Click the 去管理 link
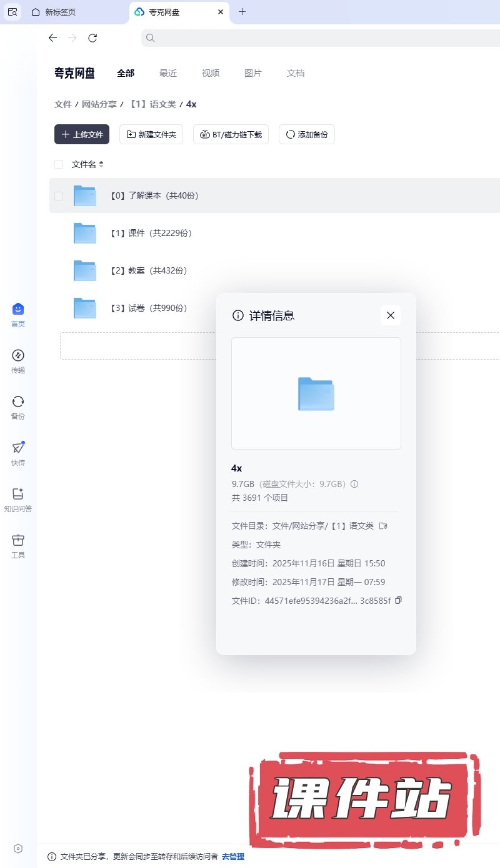 [x=233, y=856]
